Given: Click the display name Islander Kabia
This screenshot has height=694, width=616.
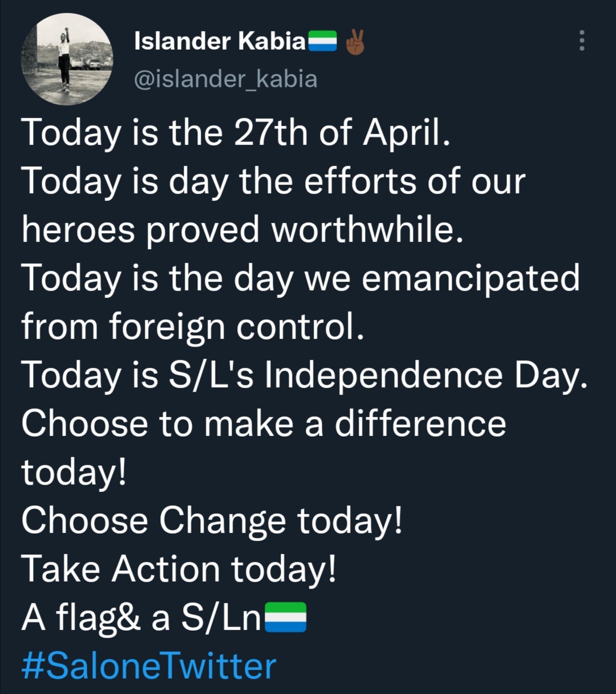Looking at the screenshot, I should pyautogui.click(x=220, y=41).
